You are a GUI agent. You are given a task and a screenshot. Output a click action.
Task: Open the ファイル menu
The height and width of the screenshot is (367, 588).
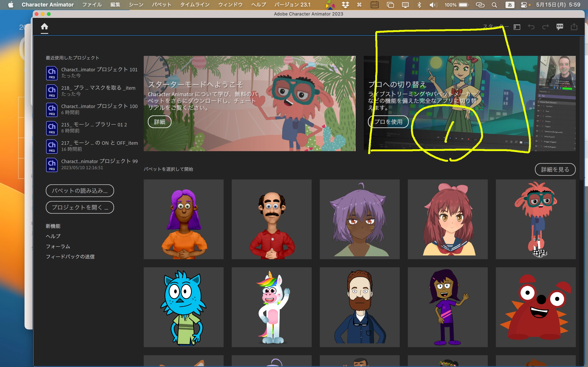coord(92,5)
